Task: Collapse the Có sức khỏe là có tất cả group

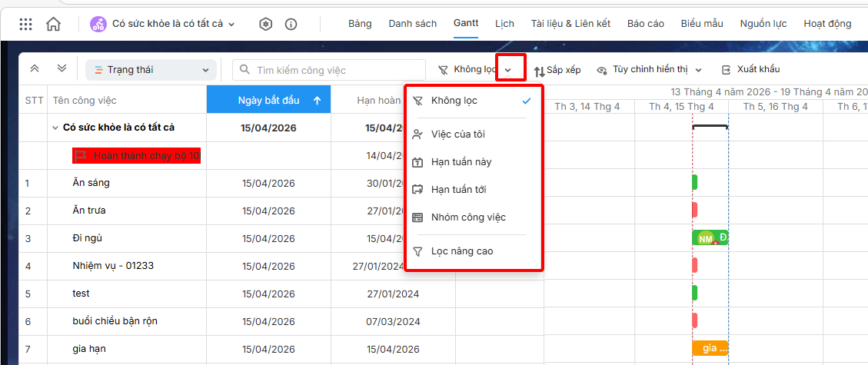Action: pos(55,128)
